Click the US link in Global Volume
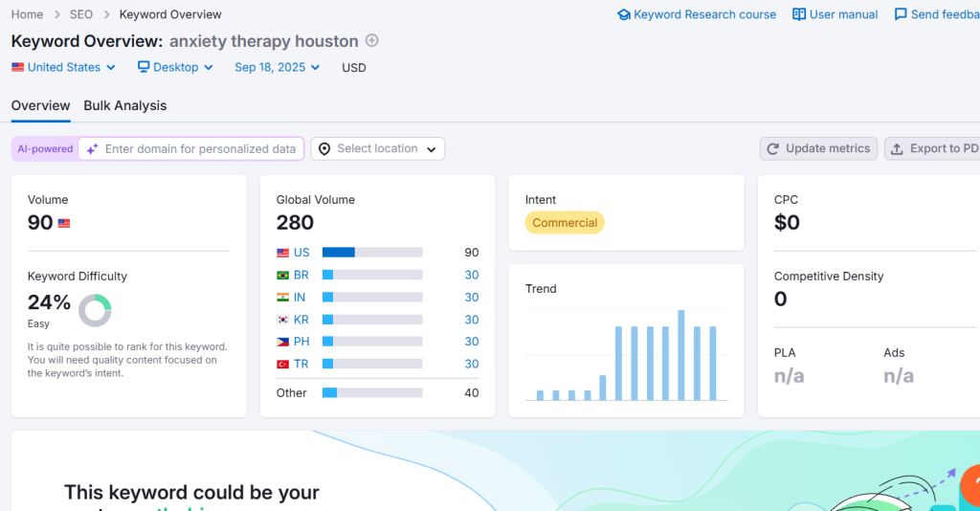The width and height of the screenshot is (980, 511). (301, 253)
